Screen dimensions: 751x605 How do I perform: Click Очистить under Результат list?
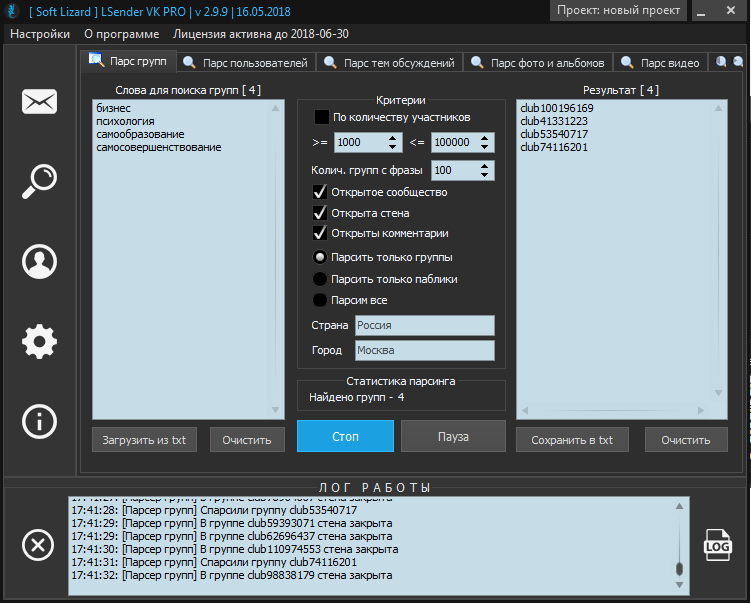[x=686, y=440]
